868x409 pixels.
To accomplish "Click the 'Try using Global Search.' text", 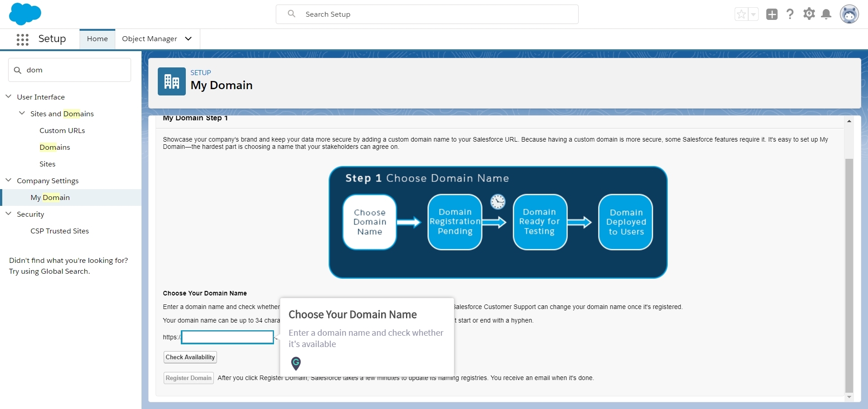I will pos(50,271).
